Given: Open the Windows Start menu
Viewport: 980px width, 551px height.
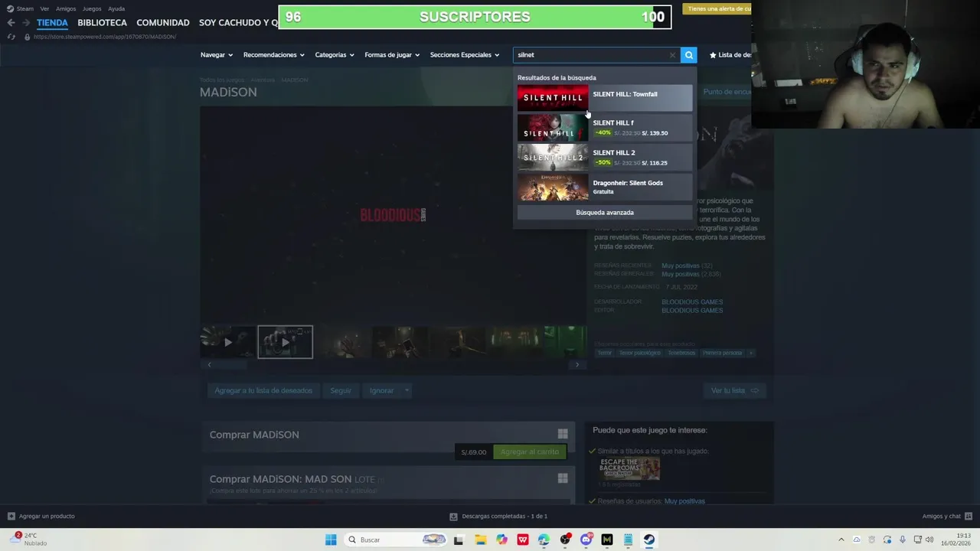Looking at the screenshot, I should (x=331, y=540).
